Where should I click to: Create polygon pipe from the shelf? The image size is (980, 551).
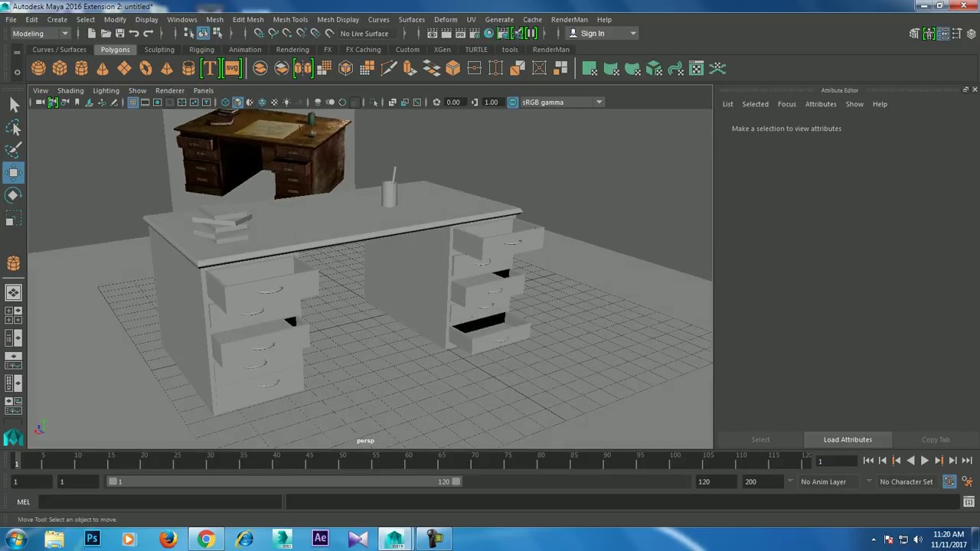pos(188,69)
